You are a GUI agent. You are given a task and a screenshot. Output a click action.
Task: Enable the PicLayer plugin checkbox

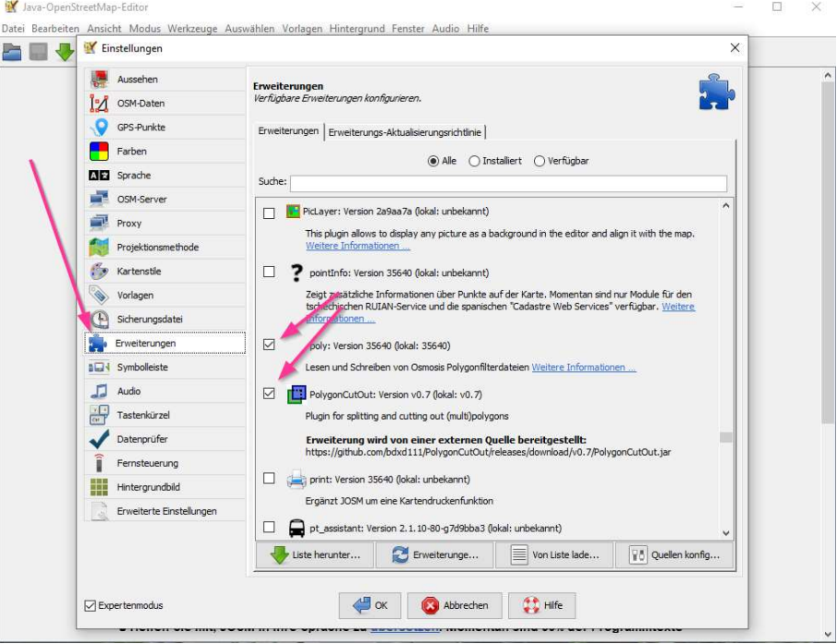(x=269, y=213)
